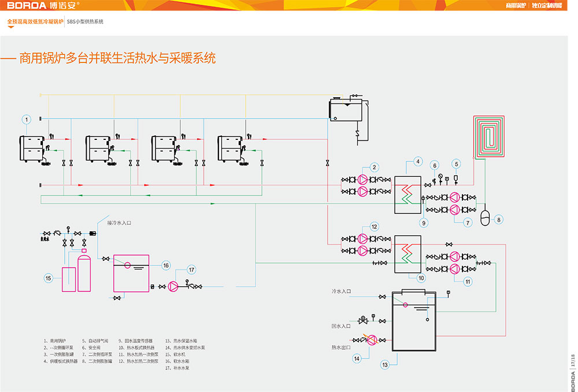Click the callout 12 above the pumps
The height and width of the screenshot is (392, 578).
point(375,226)
